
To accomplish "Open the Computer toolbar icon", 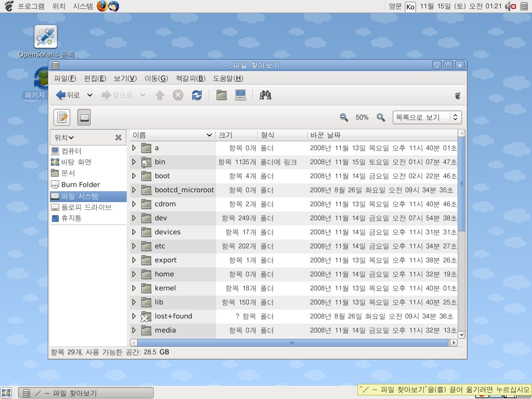I will point(241,95).
